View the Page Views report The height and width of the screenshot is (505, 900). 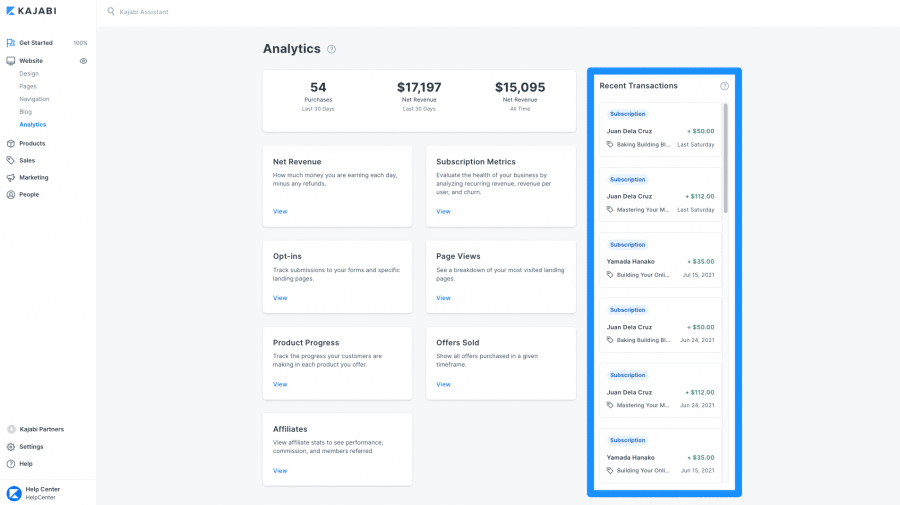[443, 298]
